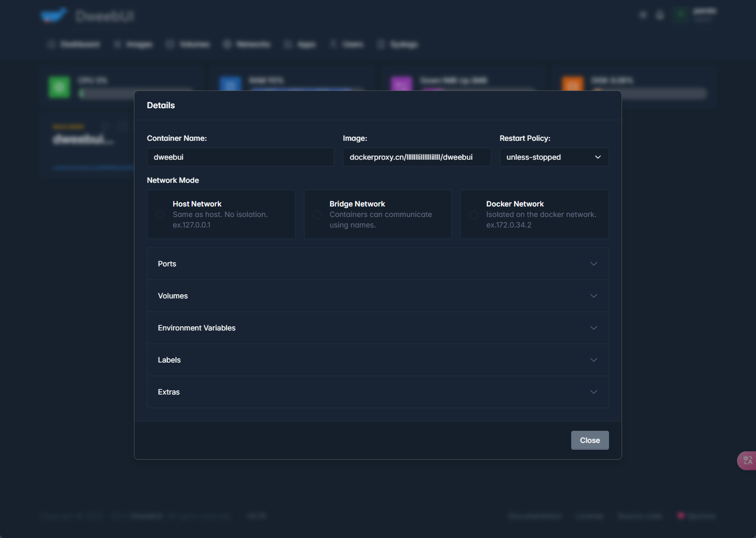The height and width of the screenshot is (538, 756).
Task: Select the Docker Network radio option
Action: tap(474, 215)
